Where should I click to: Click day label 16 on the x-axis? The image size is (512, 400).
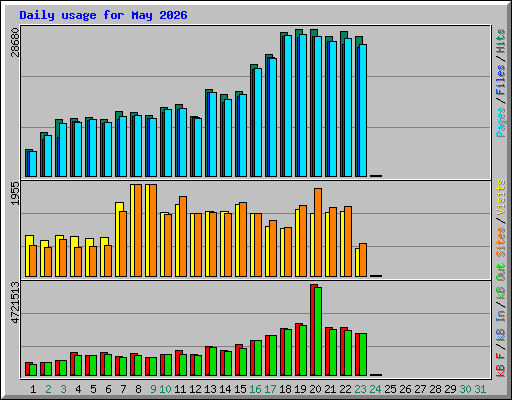click(x=255, y=389)
